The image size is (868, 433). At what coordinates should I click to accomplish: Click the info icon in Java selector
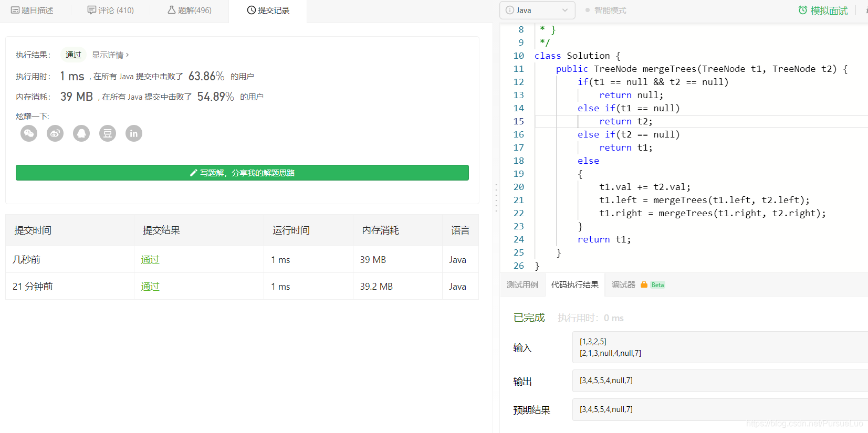(x=509, y=10)
